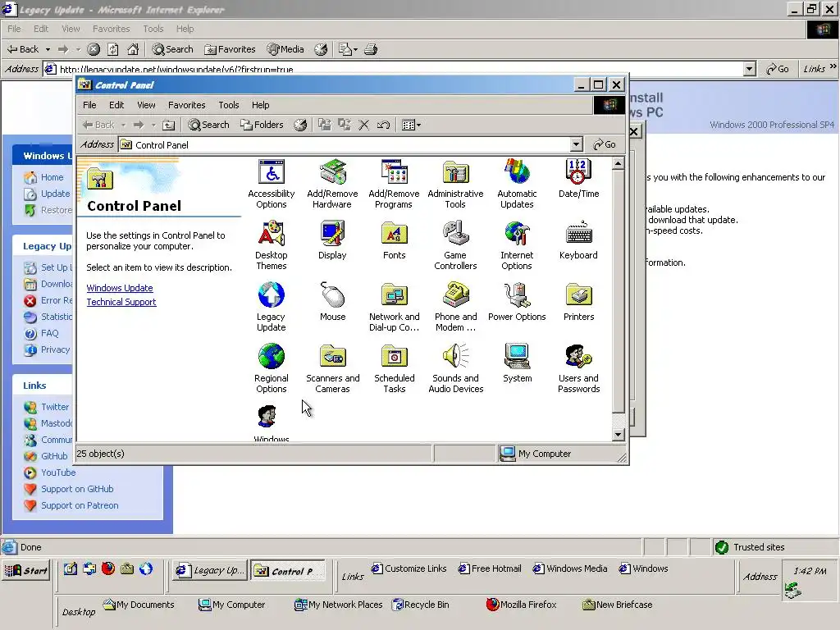Image resolution: width=840 pixels, height=630 pixels.
Task: Open Control Panel View menu
Action: point(146,105)
